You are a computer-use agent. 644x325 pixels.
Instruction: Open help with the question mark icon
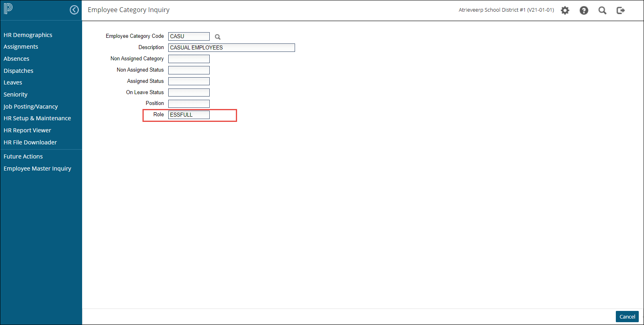coord(584,10)
